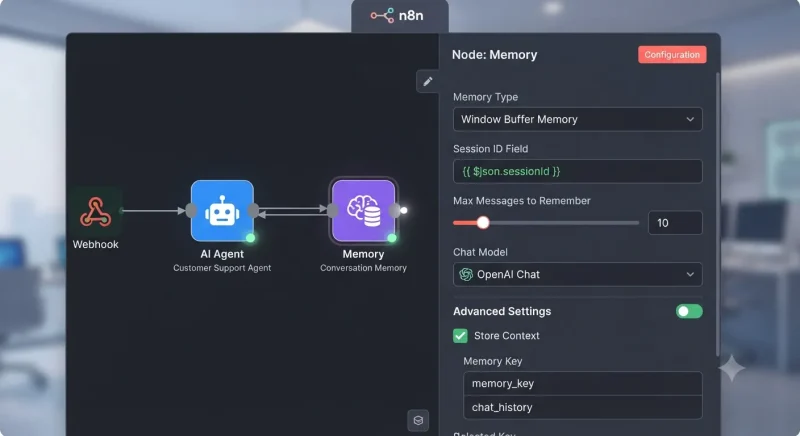Open the Memory Type dropdown

click(x=578, y=119)
